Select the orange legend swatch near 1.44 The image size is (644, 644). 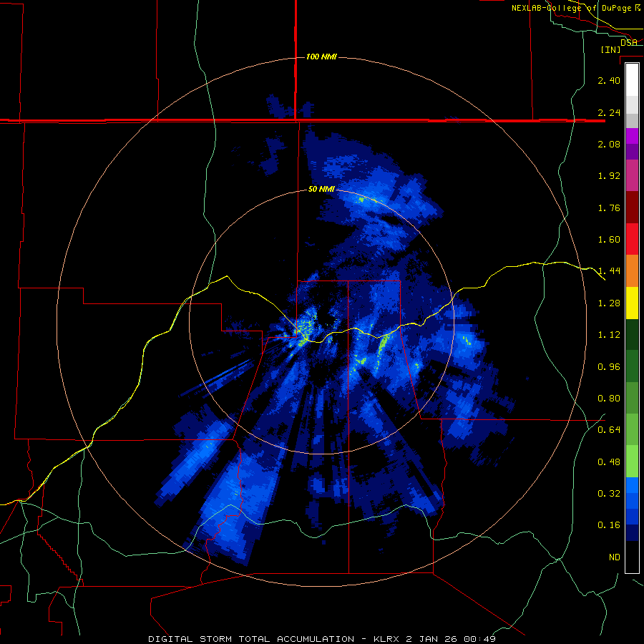click(632, 271)
